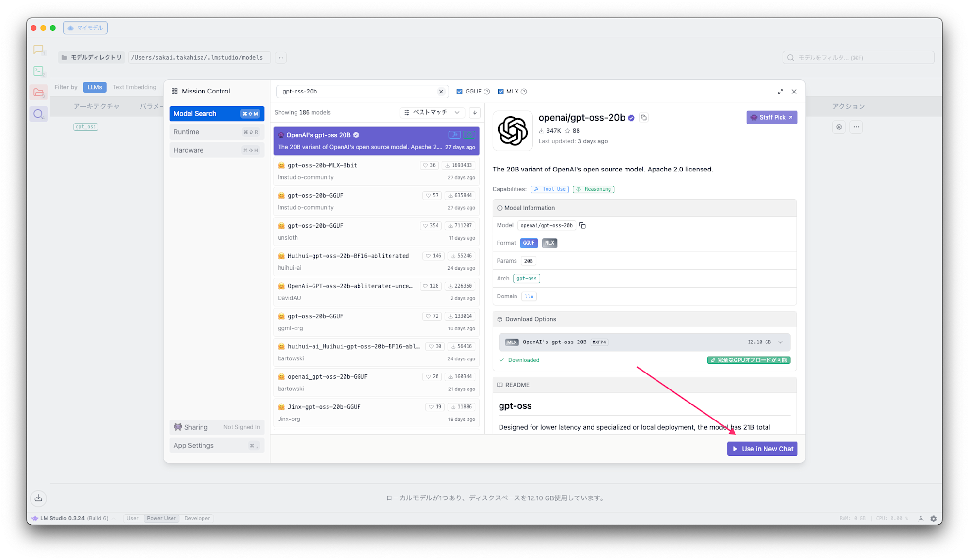This screenshot has height=560, width=969.
Task: Toggle the MLX checkbox
Action: point(500,92)
